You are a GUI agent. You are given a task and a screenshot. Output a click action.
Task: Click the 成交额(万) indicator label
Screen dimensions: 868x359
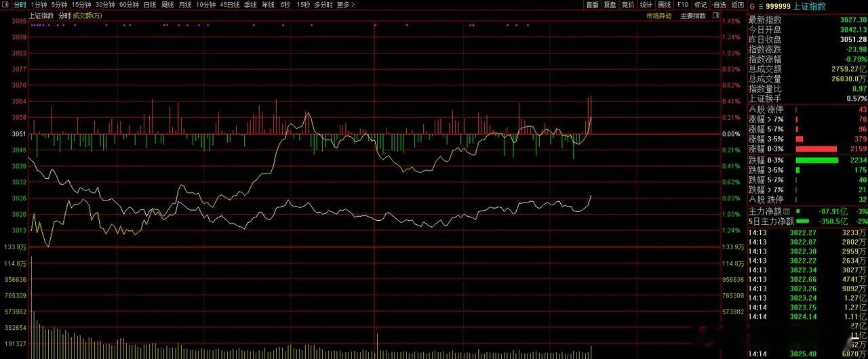tap(87, 15)
